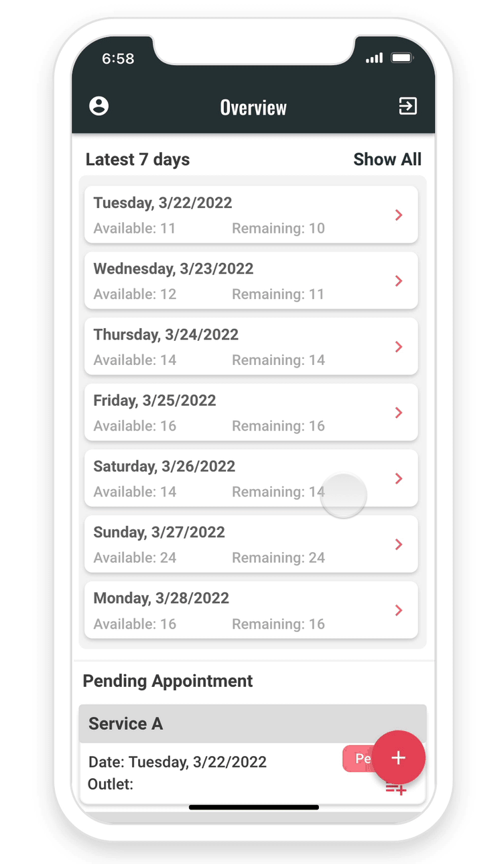Open the Sunday, 3/27/2022 date title
The height and width of the screenshot is (864, 504).
point(159,533)
